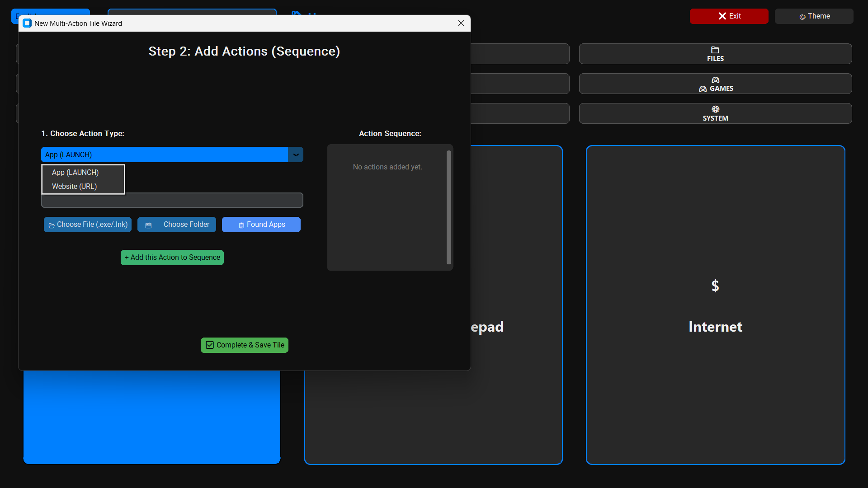
Task: Click the path input field
Action: (x=212, y=201)
